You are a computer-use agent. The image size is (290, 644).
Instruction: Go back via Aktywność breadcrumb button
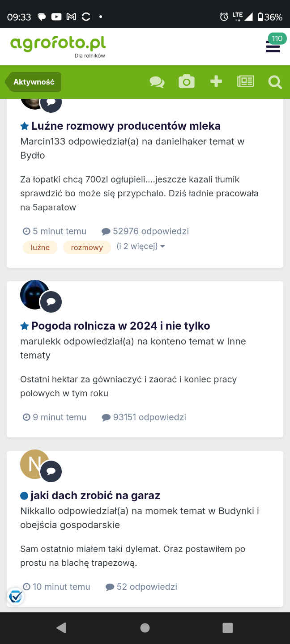[x=34, y=82]
